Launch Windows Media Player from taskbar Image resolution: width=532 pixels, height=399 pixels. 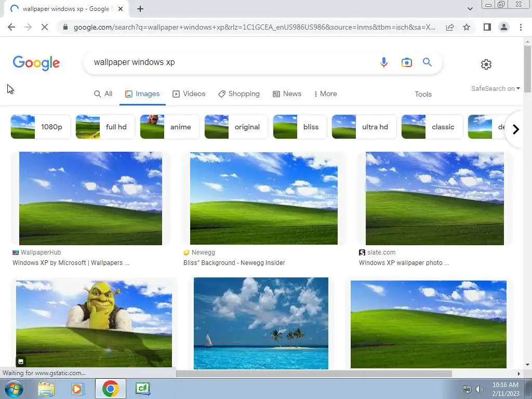tap(77, 389)
